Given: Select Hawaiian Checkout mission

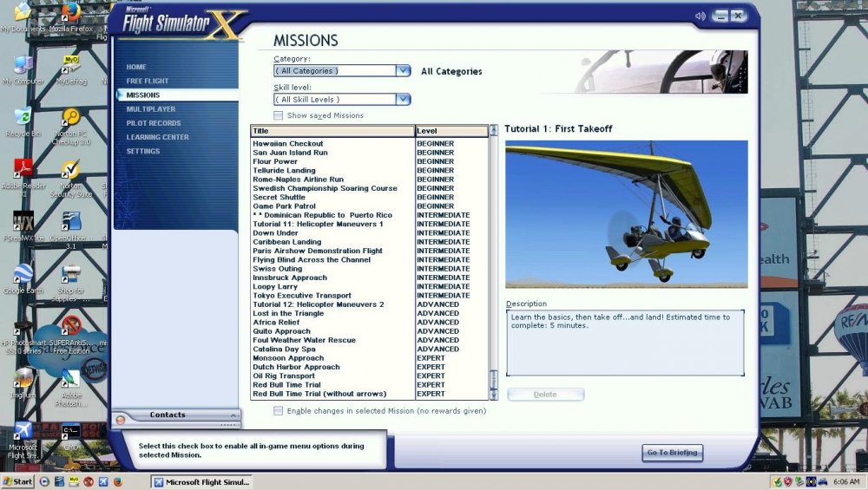Looking at the screenshot, I should pos(288,144).
